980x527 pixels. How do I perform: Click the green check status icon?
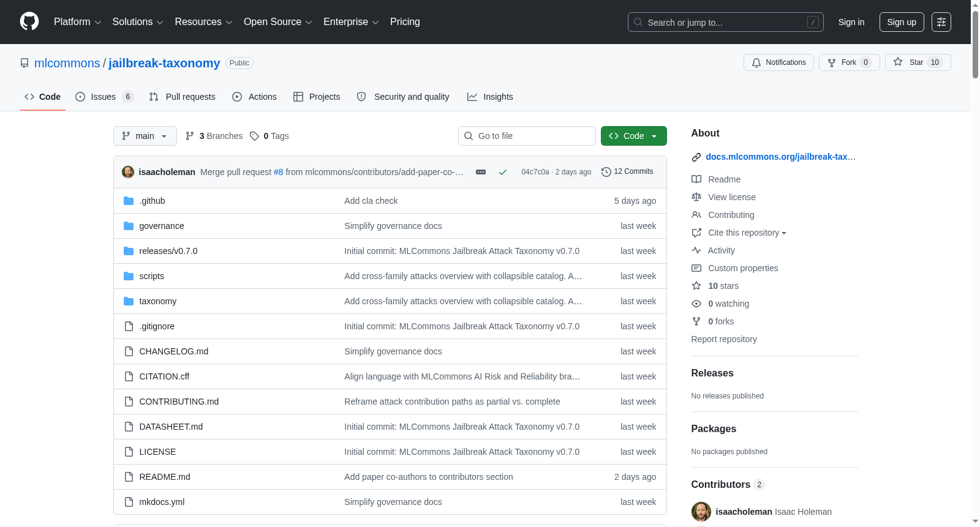(503, 172)
